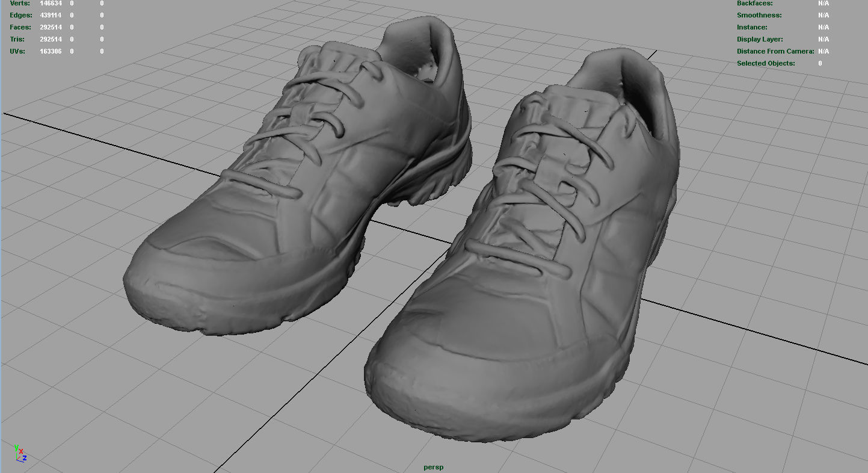Click the 292514 value in Tris row
The height and width of the screenshot is (473, 868).
51,39
